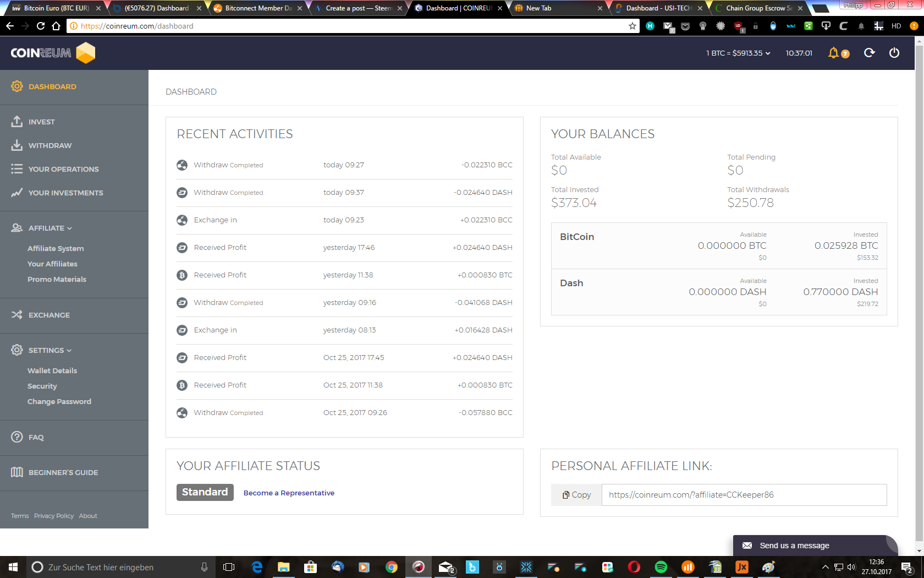View Your Investments
The width and height of the screenshot is (924, 578).
[x=65, y=193]
